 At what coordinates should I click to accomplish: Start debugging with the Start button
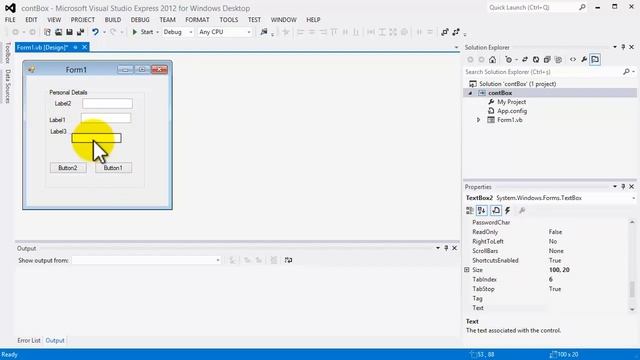click(142, 32)
